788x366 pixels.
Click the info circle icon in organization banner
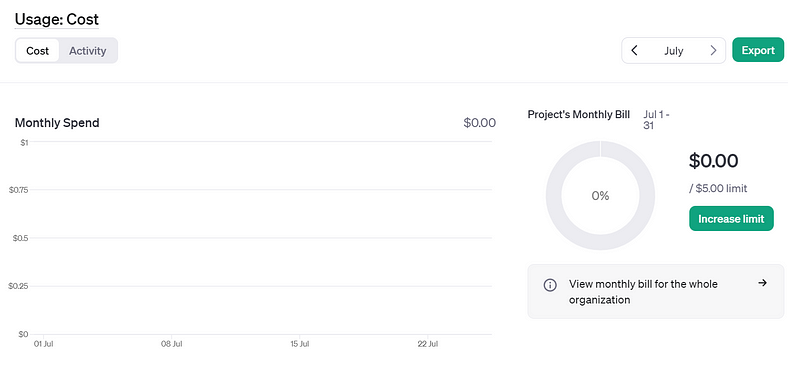pyautogui.click(x=550, y=285)
